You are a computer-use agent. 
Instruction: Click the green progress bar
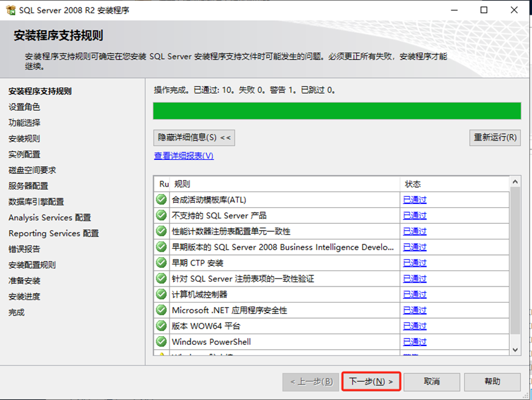coord(337,111)
